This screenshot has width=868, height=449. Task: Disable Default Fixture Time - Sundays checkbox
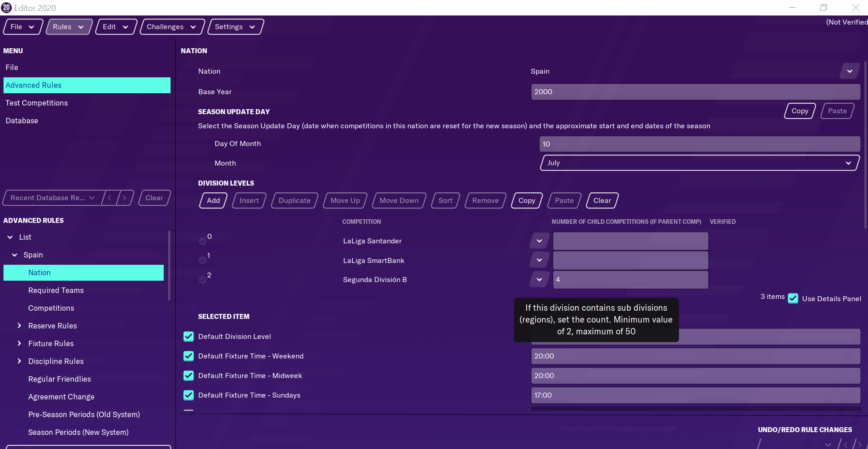pos(189,395)
